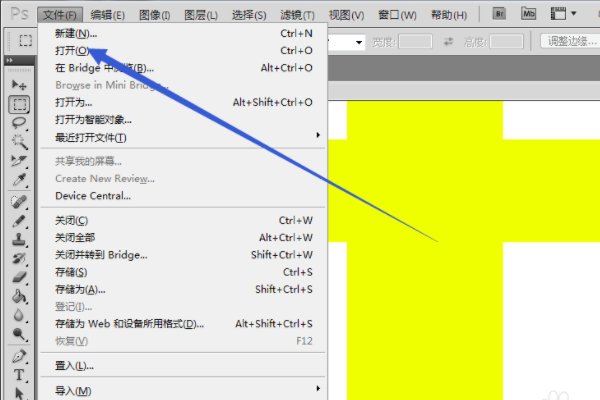The height and width of the screenshot is (400, 600).
Task: Choose 存储为 Web 和设备所用格式(D)...
Action: [183, 324]
